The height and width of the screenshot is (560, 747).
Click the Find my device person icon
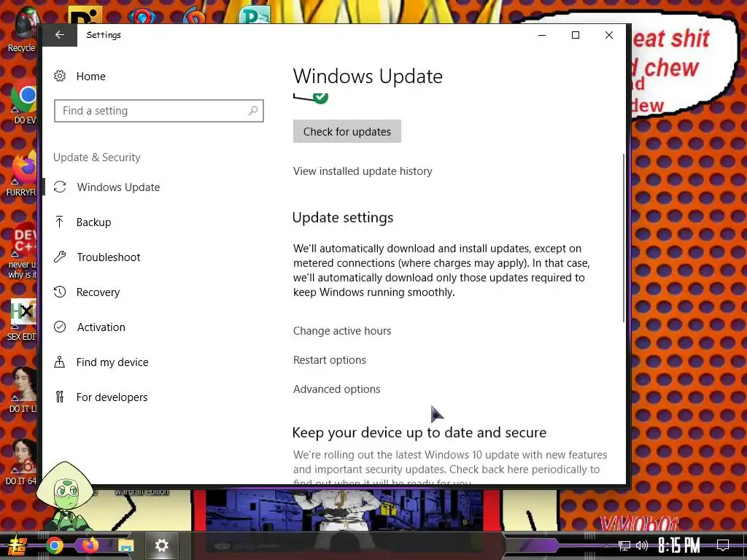tap(60, 362)
